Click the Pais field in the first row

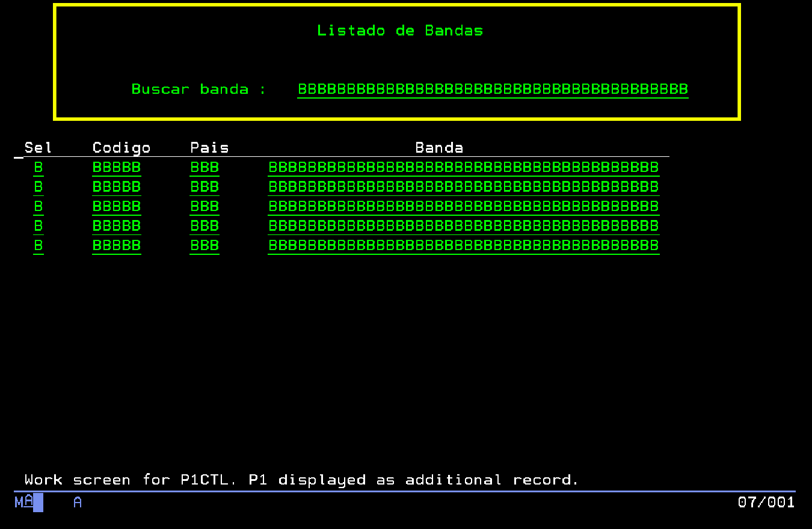coord(205,167)
